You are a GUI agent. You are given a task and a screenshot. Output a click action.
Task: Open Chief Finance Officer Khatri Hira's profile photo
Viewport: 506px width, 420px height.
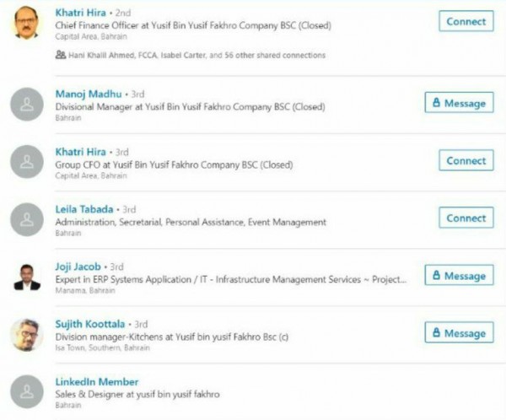point(27,22)
